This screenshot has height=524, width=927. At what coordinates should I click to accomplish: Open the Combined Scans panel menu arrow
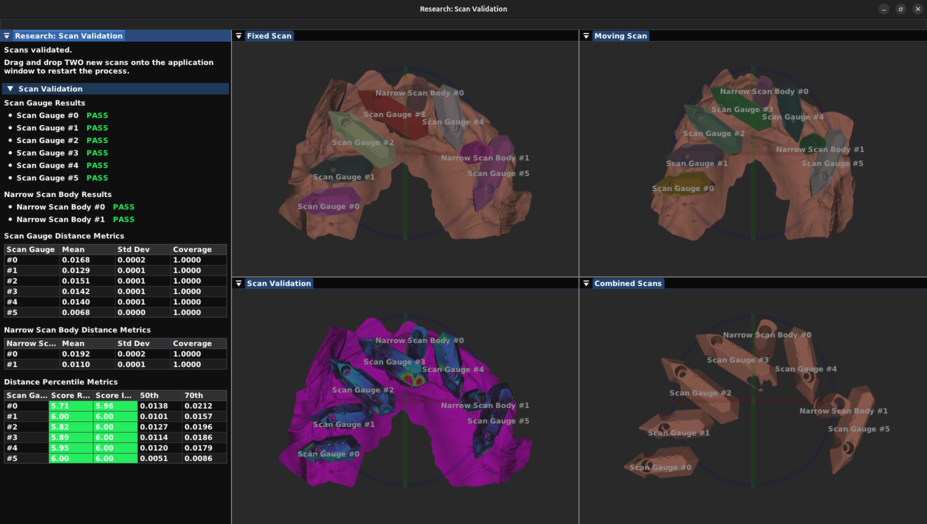click(x=587, y=284)
